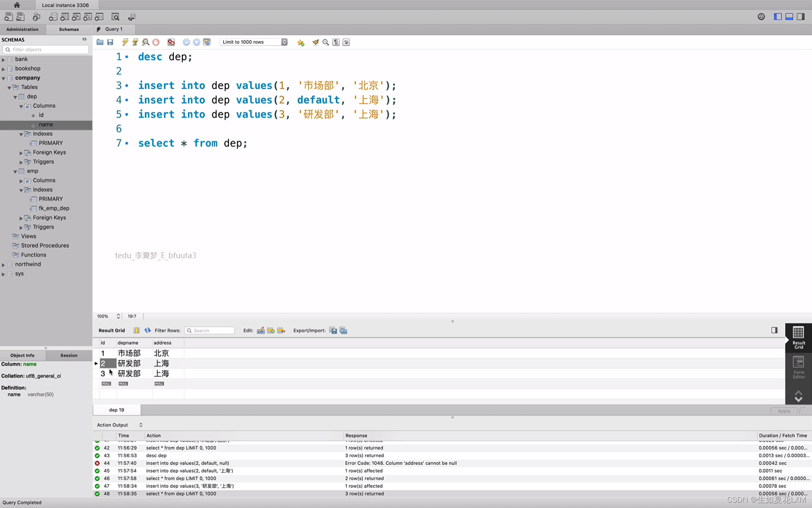
Task: Open SQL script file icon in main toolbar
Action: pos(20,17)
